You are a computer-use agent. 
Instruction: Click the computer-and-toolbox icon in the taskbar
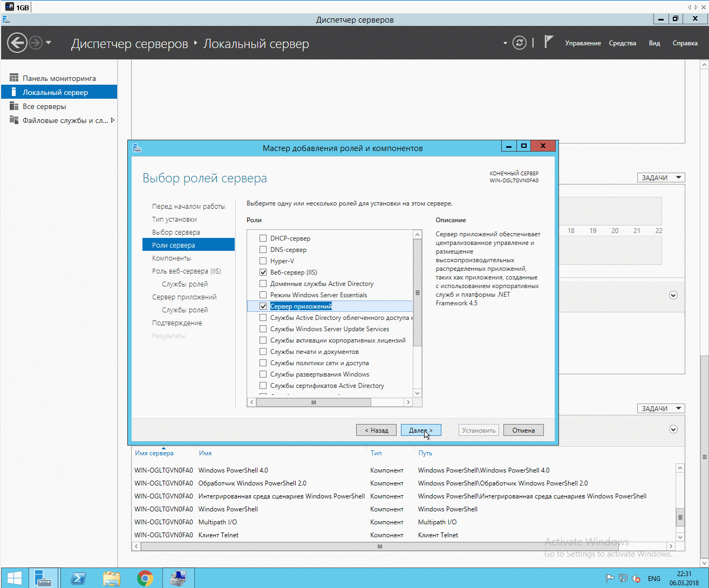point(178,578)
